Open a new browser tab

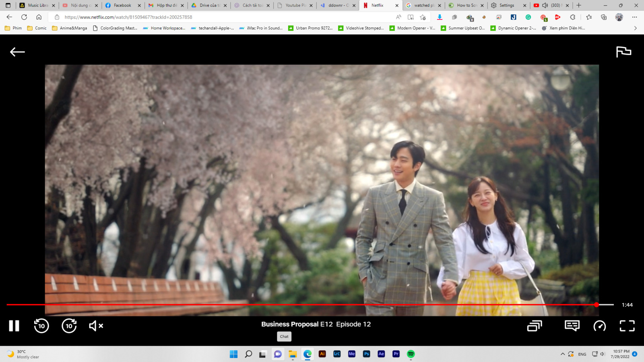click(579, 5)
